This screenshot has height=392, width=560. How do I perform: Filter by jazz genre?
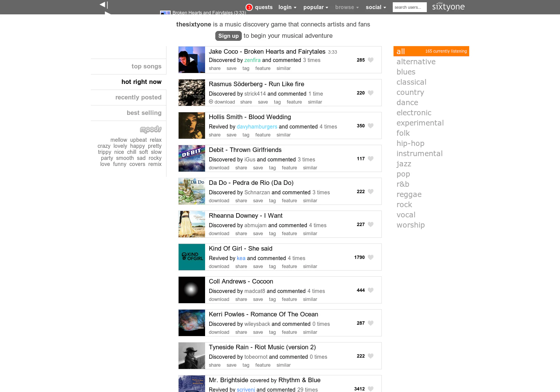(404, 164)
